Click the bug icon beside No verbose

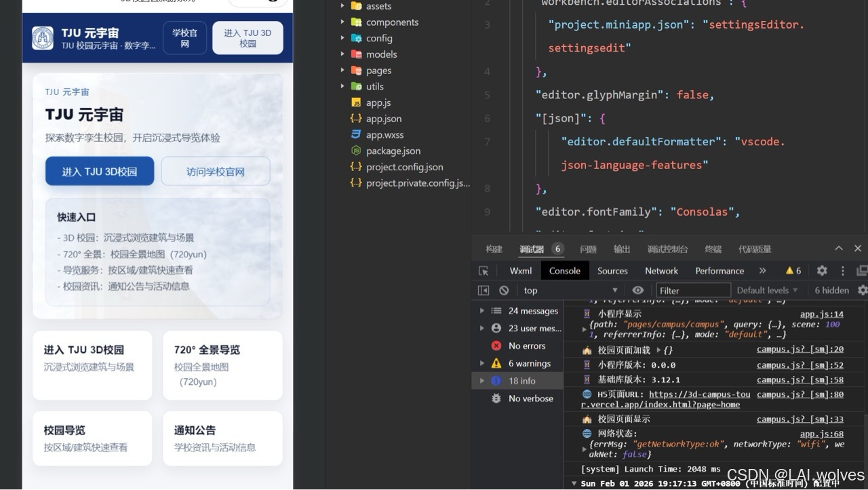(x=496, y=398)
